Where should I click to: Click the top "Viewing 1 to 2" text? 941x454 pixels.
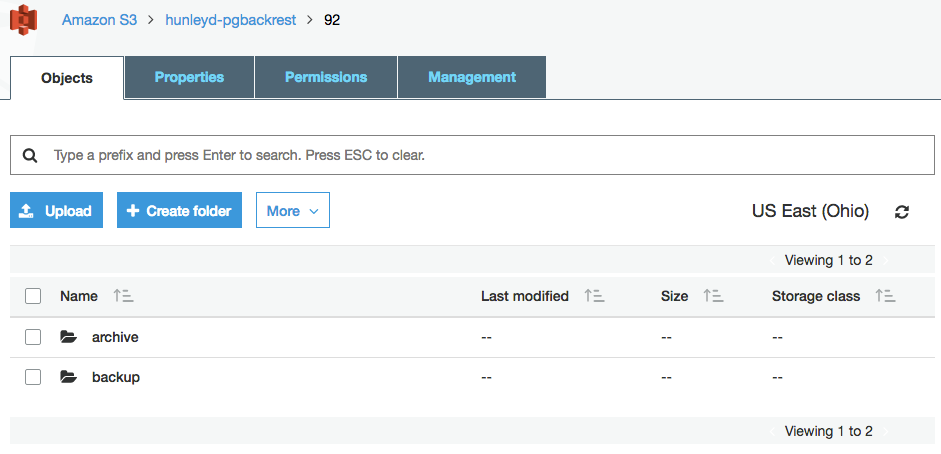point(829,261)
